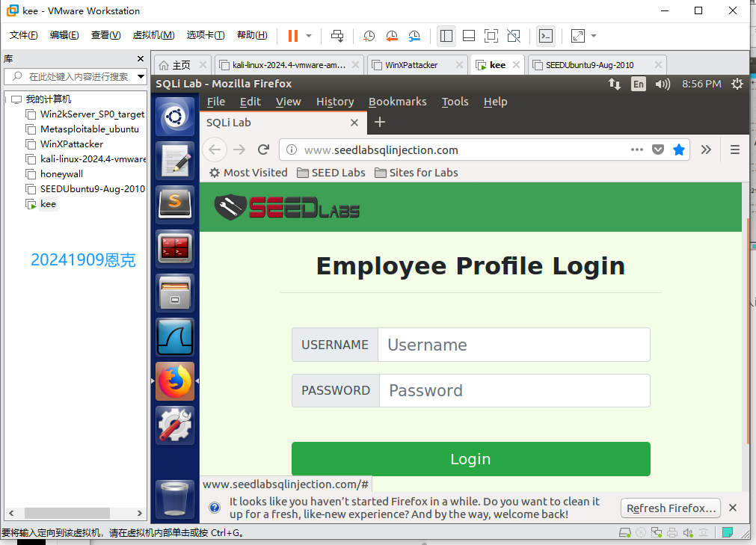Image resolution: width=756 pixels, height=545 pixels.
Task: Open the snapshot manager
Action: coord(414,36)
